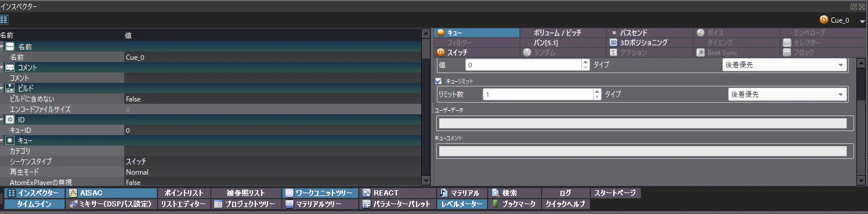The image size is (868, 214).
Task: Open the パラメーターパレット panel tab
Action: pos(397,204)
